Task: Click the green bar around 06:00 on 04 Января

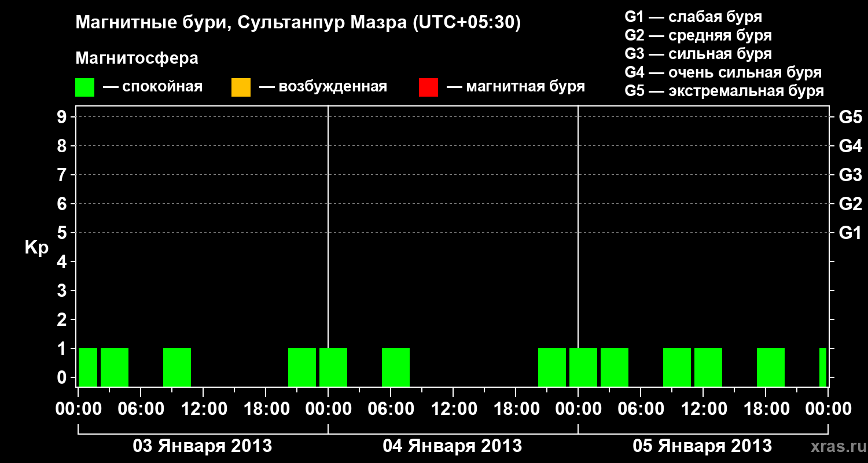Action: (x=396, y=367)
